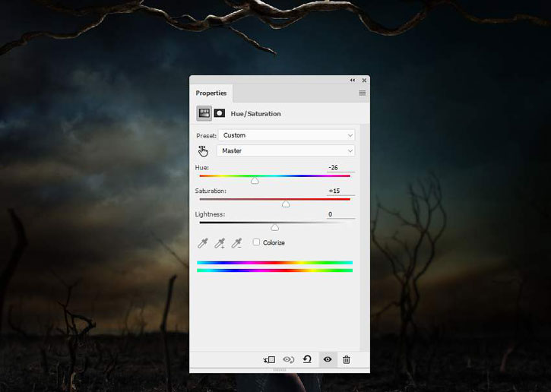Clip adjustment to layer below
Screen dimensions: 551x392
270,359
